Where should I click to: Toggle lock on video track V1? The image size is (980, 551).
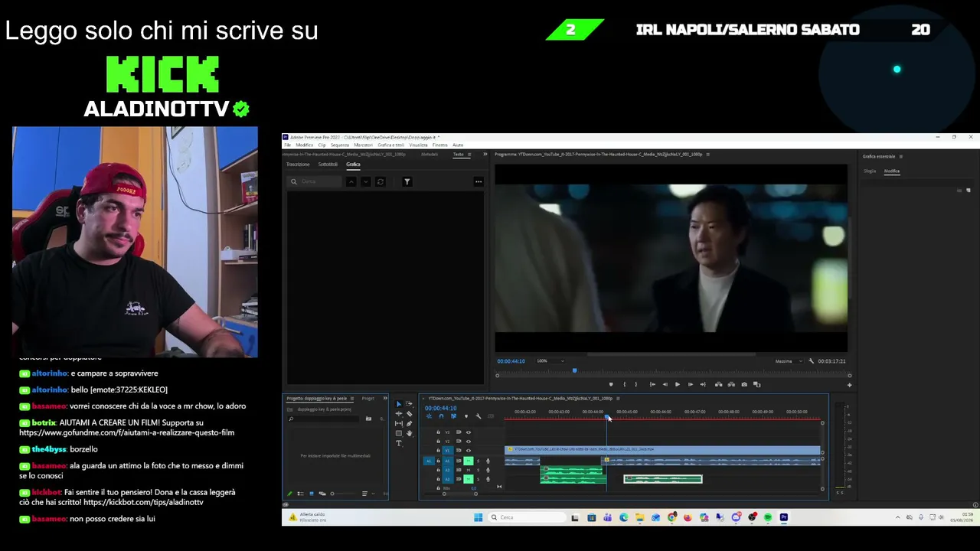[x=438, y=451]
